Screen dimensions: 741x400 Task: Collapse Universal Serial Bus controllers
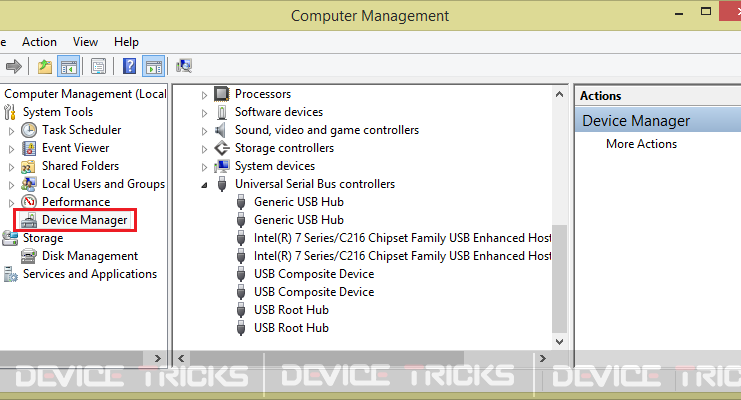[204, 185]
